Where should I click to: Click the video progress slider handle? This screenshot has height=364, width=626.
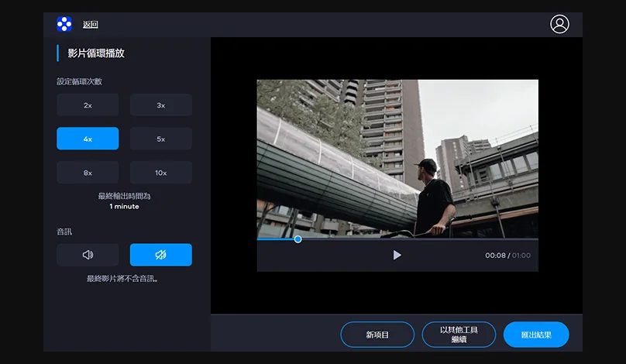point(298,239)
